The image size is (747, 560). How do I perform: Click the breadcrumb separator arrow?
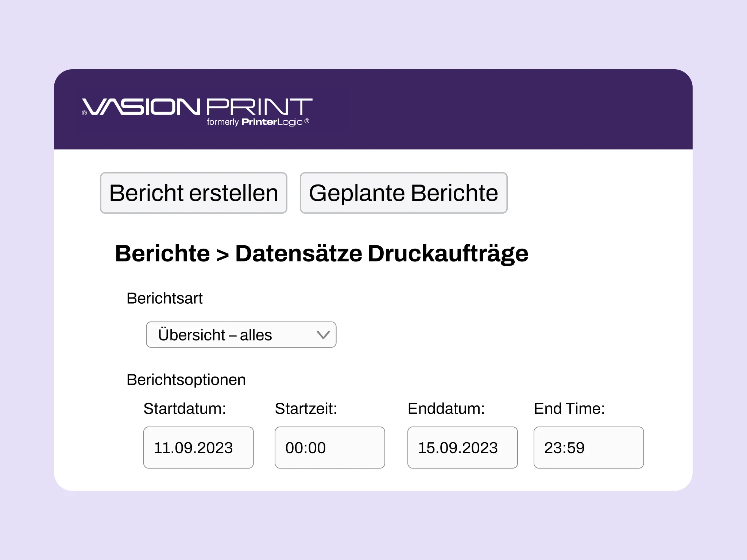(x=222, y=254)
